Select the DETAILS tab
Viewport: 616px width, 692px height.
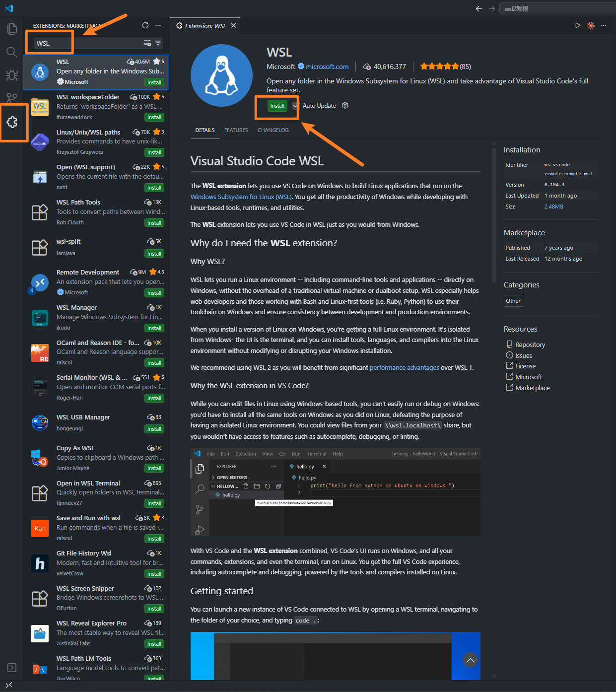[205, 130]
